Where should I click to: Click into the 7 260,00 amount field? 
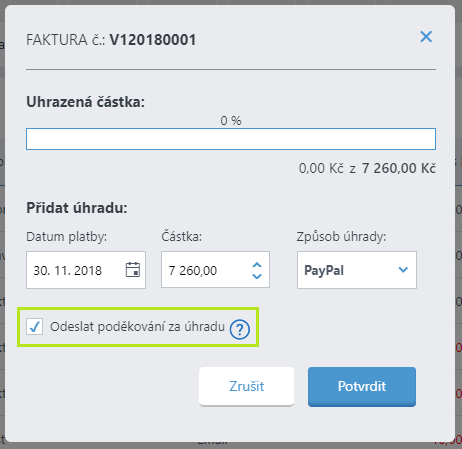(215, 270)
